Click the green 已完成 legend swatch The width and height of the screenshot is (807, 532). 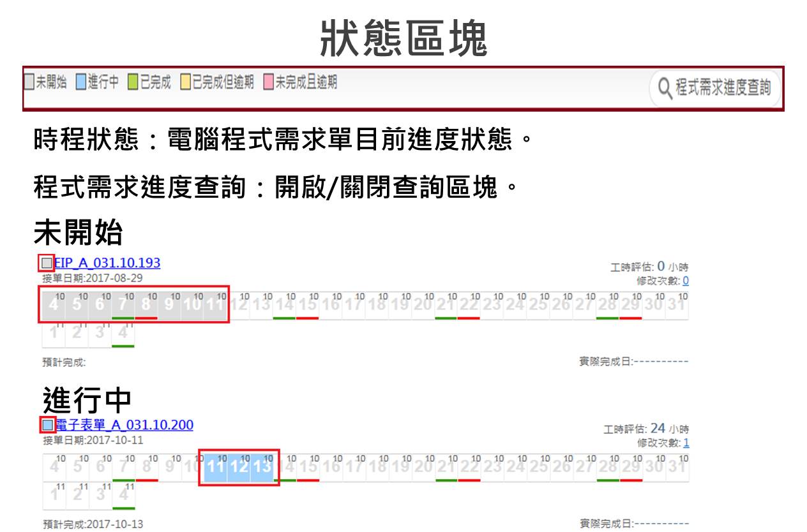(133, 82)
